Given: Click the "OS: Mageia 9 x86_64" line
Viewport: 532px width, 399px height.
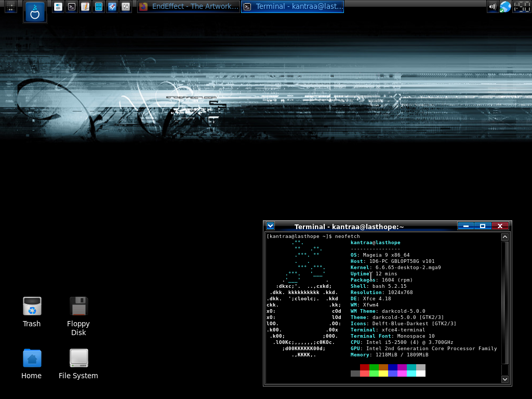Looking at the screenshot, I should pos(380,255).
